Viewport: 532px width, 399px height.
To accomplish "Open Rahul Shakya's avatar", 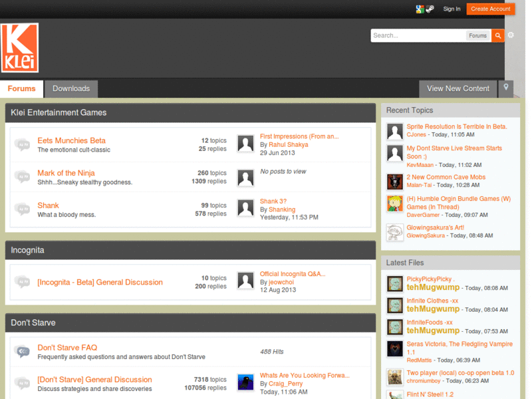I will (245, 144).
